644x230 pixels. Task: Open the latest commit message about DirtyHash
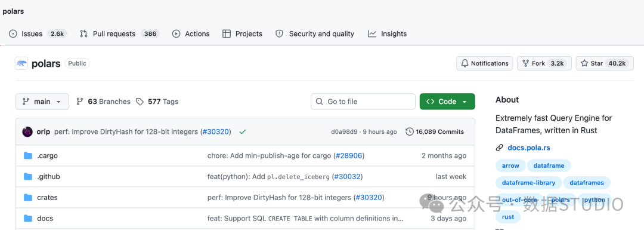pos(127,131)
